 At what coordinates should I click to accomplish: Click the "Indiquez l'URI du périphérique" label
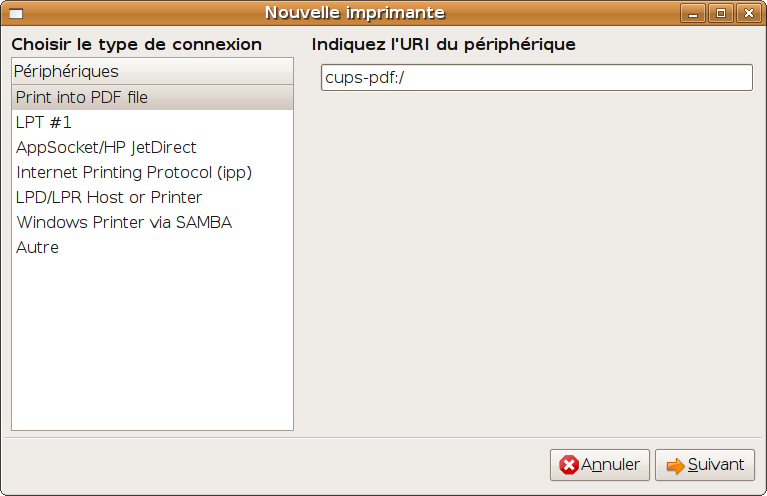click(x=443, y=44)
